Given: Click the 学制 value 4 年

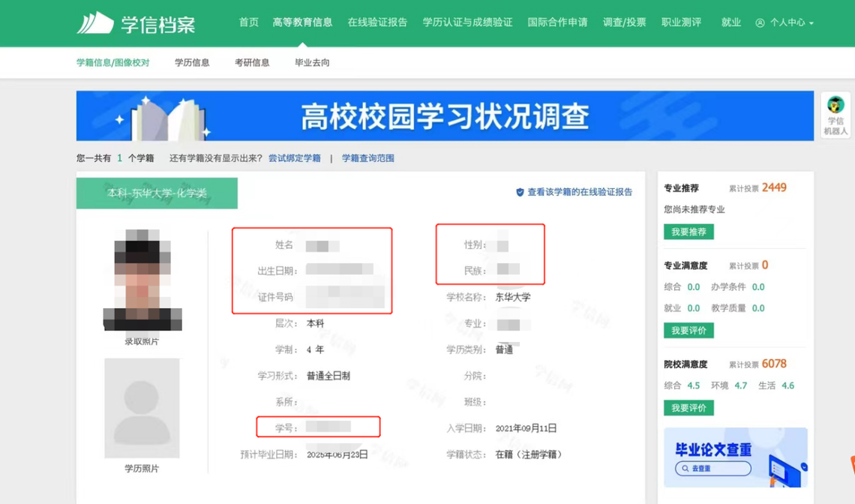Looking at the screenshot, I should [315, 349].
